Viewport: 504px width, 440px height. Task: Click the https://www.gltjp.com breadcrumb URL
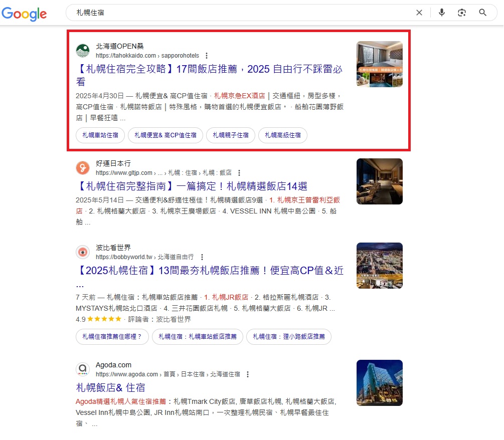(163, 173)
